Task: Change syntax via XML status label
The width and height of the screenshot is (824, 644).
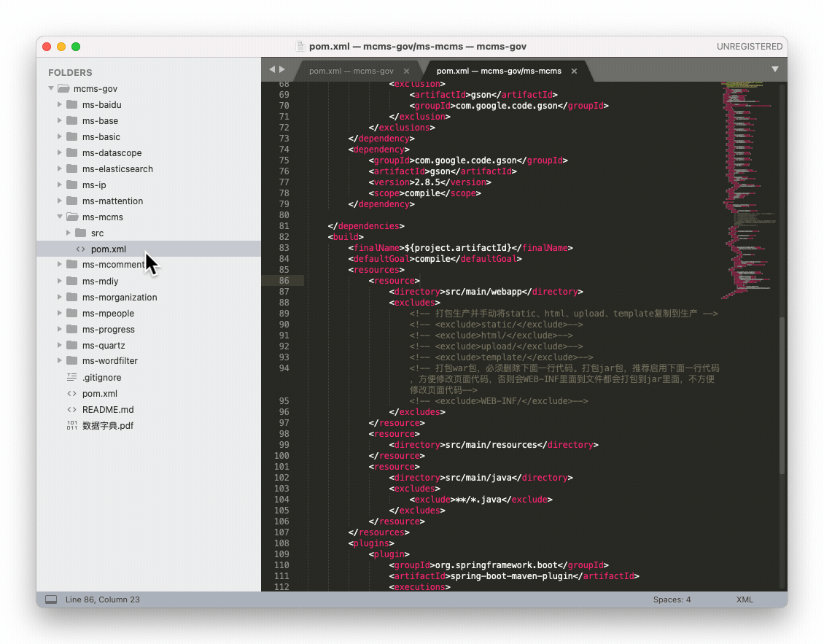Action: pyautogui.click(x=745, y=600)
